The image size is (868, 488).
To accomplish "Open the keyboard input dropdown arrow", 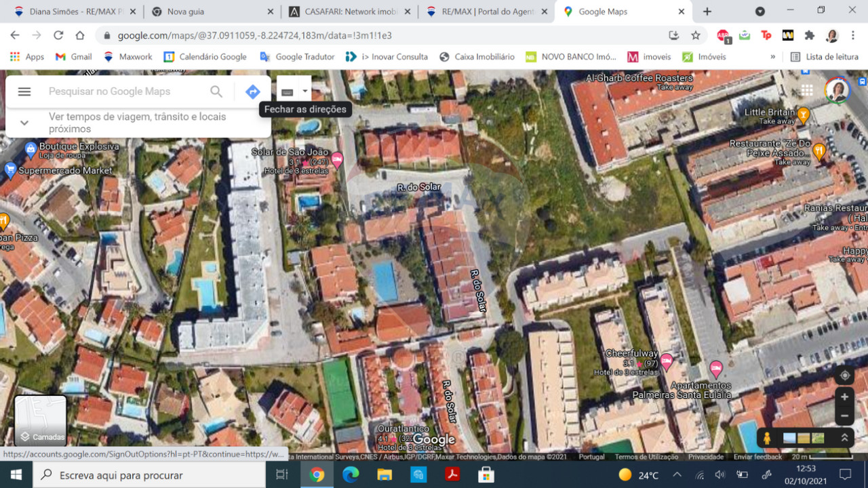I will coord(305,91).
